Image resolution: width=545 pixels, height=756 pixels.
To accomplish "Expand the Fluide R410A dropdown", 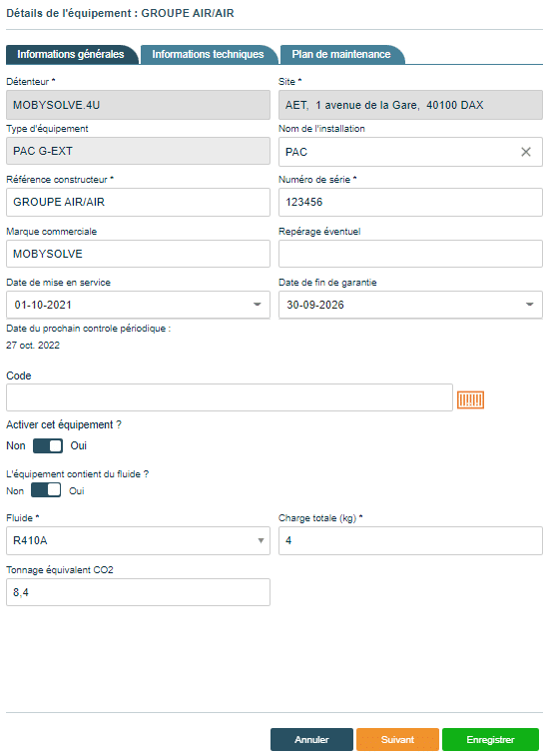I will 138,540.
